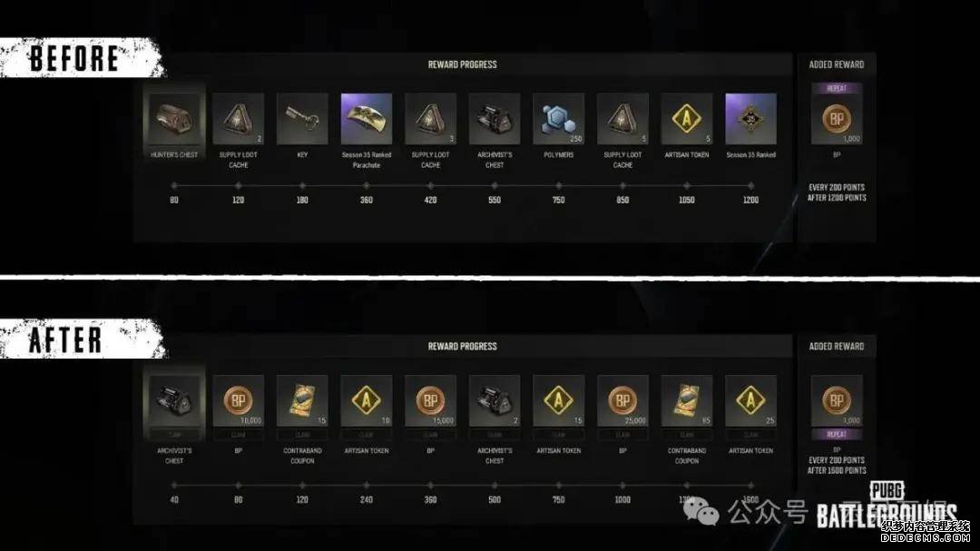Viewport: 980px width, 551px height.
Task: Select the Key reward icon
Action: tap(302, 119)
